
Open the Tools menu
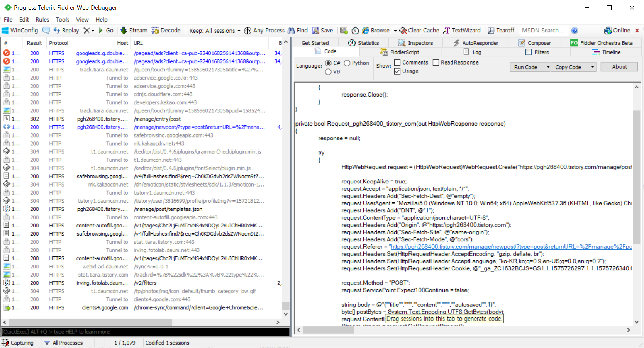click(63, 20)
